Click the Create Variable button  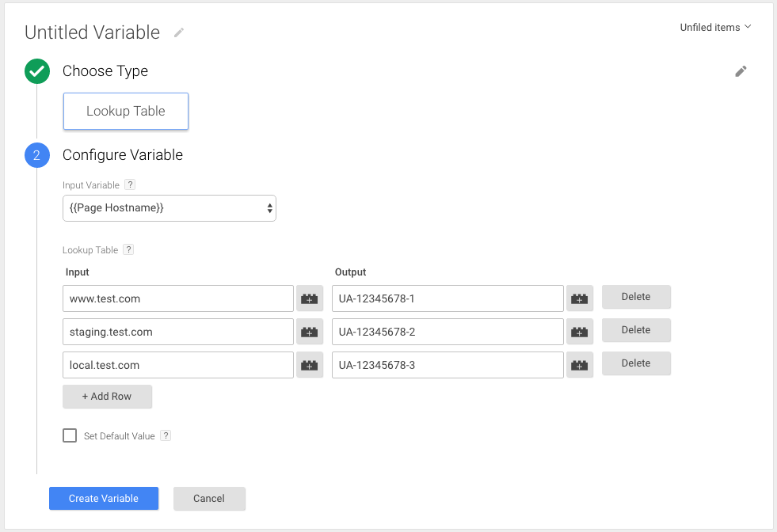[x=104, y=499]
